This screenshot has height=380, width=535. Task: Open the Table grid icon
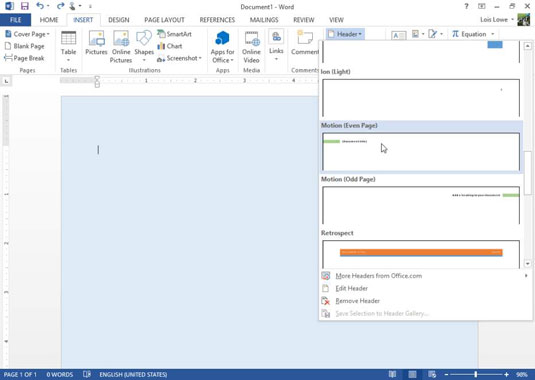coord(68,38)
